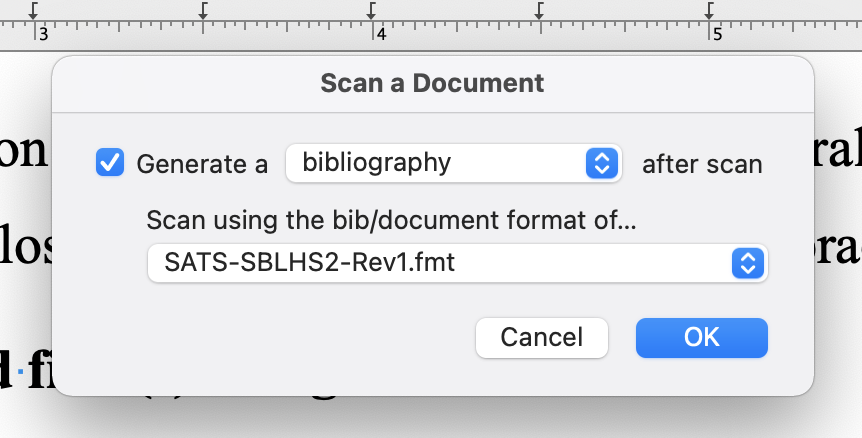The image size is (862, 438).
Task: Open the SATS-SBLHS2-Rev1.fmt format dropdown
Action: (x=457, y=263)
